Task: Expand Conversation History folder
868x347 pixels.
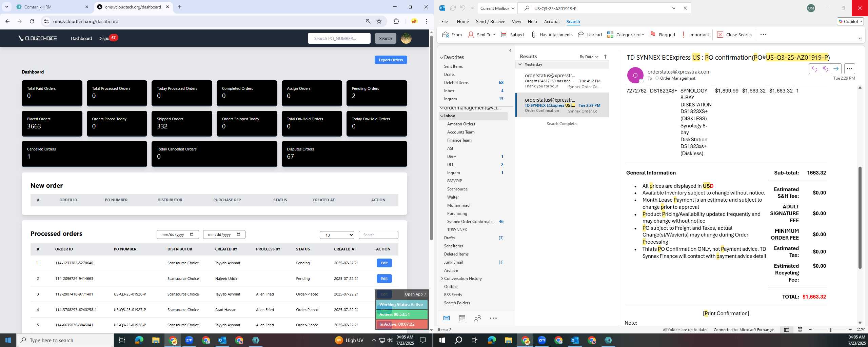Action: tap(442, 279)
